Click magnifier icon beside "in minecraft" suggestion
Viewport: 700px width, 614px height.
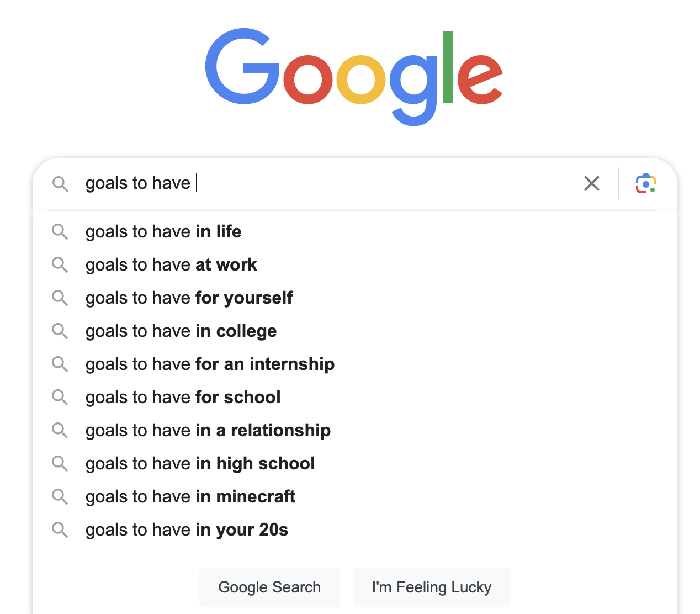click(x=60, y=497)
